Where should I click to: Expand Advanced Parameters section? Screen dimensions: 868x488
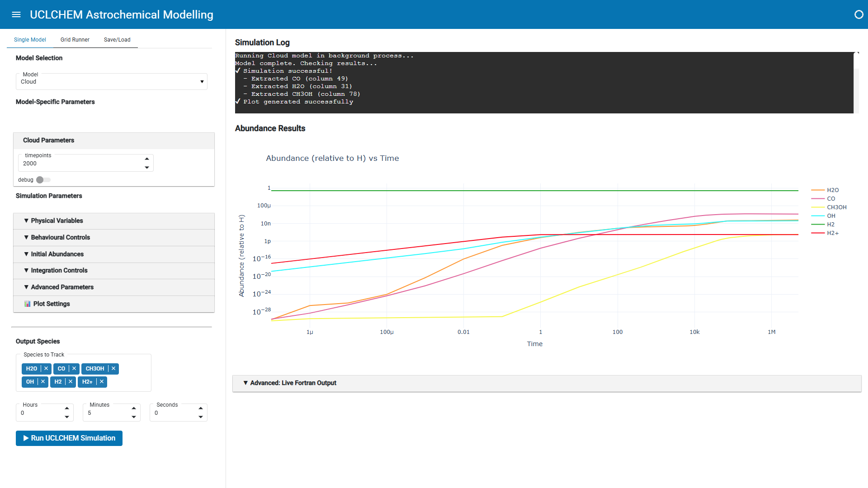pos(114,287)
